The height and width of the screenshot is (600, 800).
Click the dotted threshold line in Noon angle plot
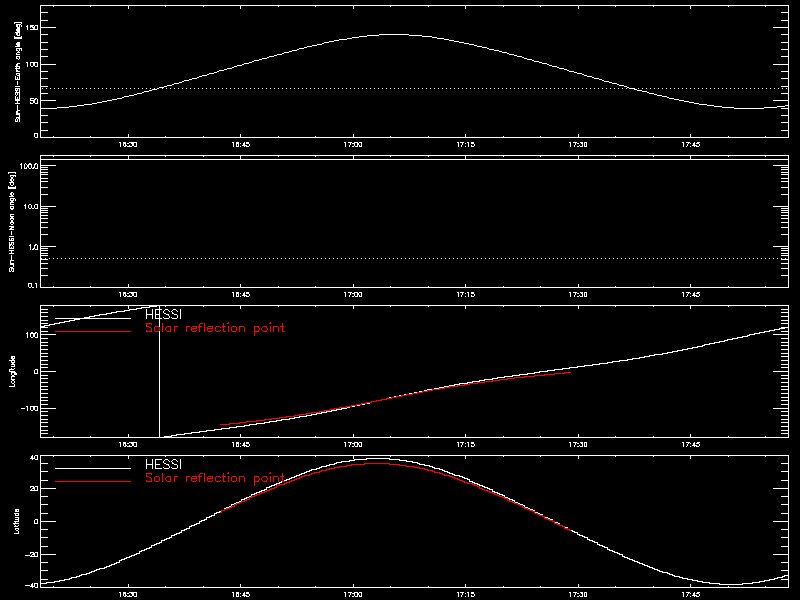(414, 259)
